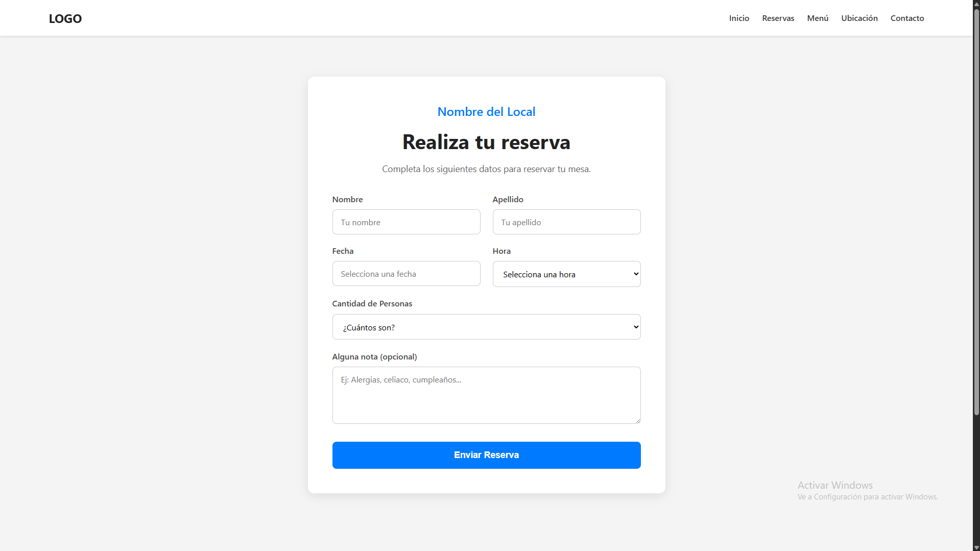Click inside the optional notes textarea
Image resolution: width=980 pixels, height=551 pixels.
(486, 395)
